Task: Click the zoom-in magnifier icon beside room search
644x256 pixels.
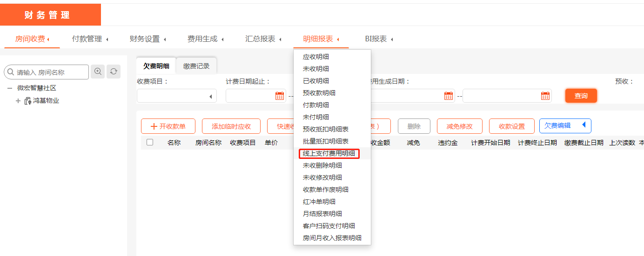Action: point(98,72)
